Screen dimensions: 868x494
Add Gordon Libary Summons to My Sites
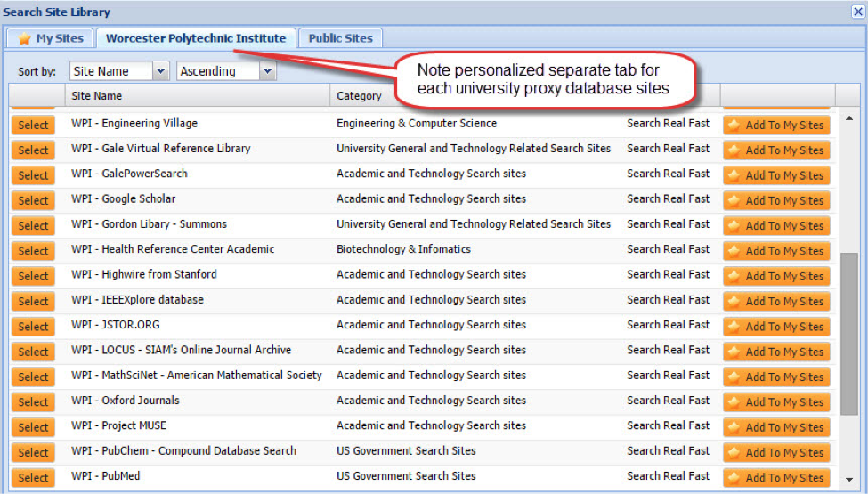click(x=776, y=226)
